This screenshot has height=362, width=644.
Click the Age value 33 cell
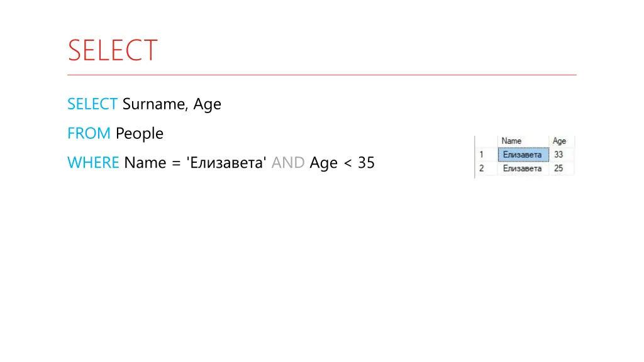pos(561,155)
